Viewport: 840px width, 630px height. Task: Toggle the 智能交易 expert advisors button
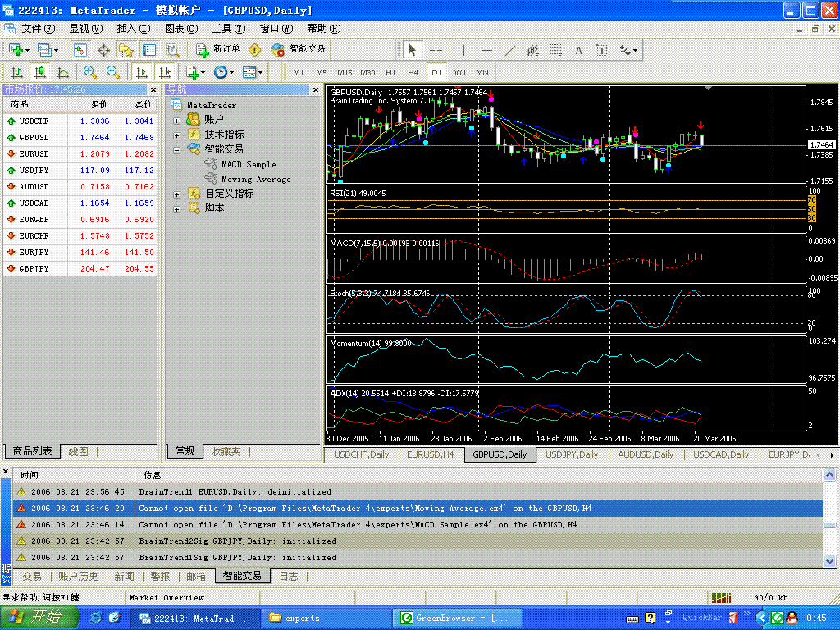point(298,50)
